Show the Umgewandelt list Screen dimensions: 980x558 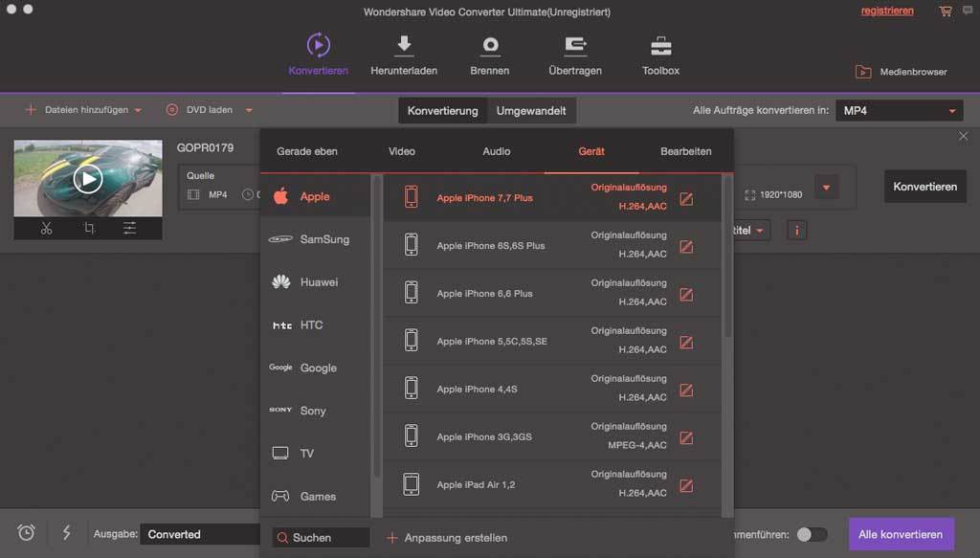pyautogui.click(x=531, y=111)
